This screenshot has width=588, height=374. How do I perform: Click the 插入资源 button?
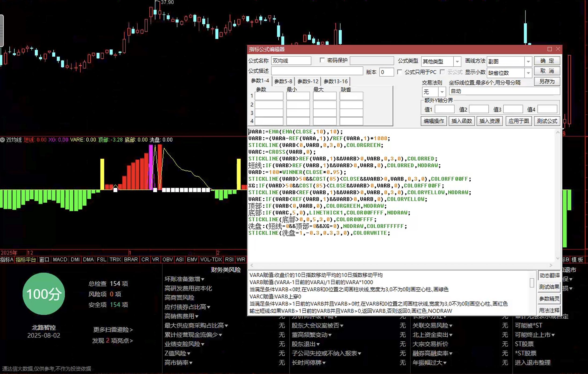point(489,121)
